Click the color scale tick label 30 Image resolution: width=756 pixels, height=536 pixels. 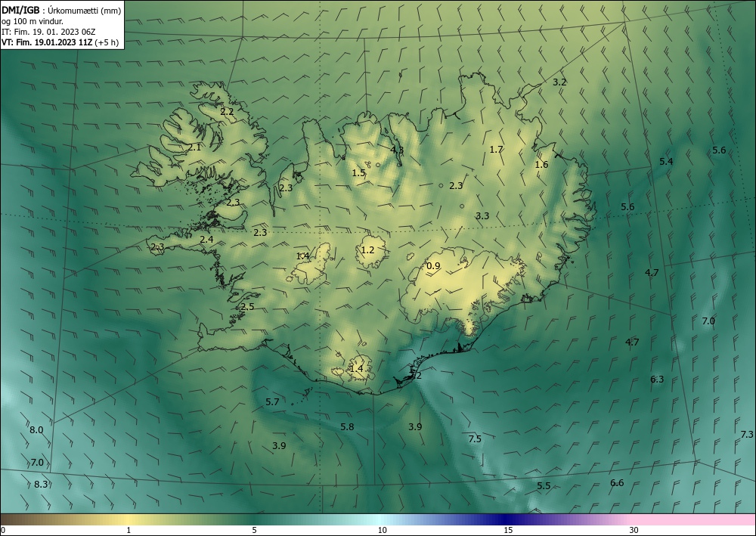click(x=634, y=530)
